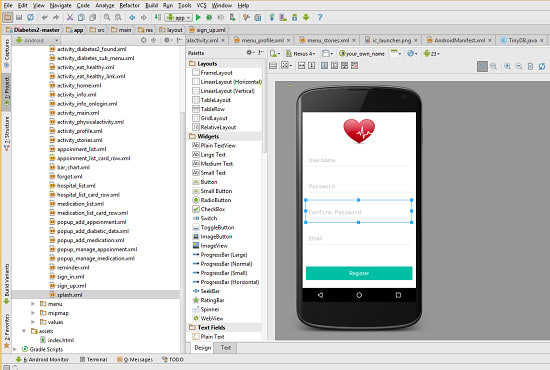Click the Paste icon in main toolbar
The image size is (550, 370).
pos(93,17)
